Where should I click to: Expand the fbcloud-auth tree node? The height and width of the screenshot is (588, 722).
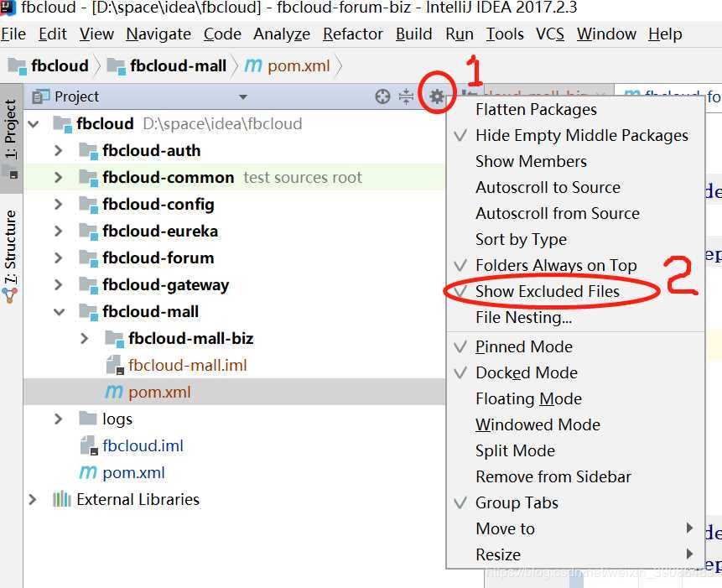[58, 151]
